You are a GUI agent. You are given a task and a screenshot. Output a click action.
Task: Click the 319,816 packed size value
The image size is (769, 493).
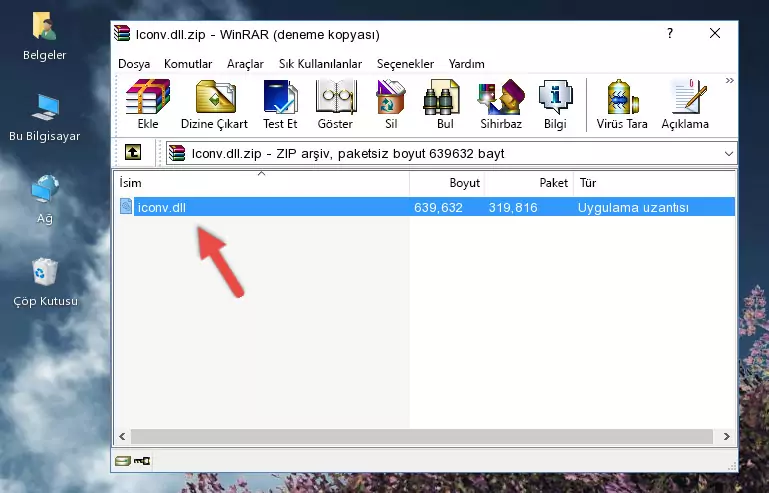point(513,208)
